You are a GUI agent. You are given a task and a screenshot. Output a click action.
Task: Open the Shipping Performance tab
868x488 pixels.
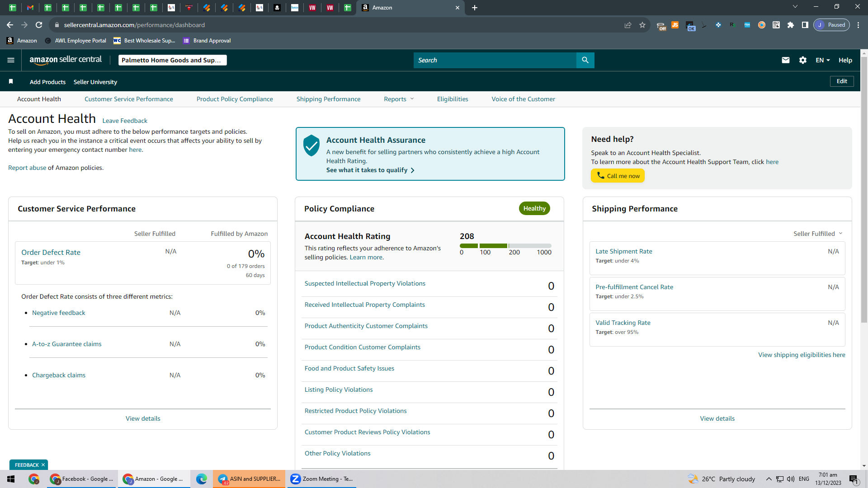point(329,99)
